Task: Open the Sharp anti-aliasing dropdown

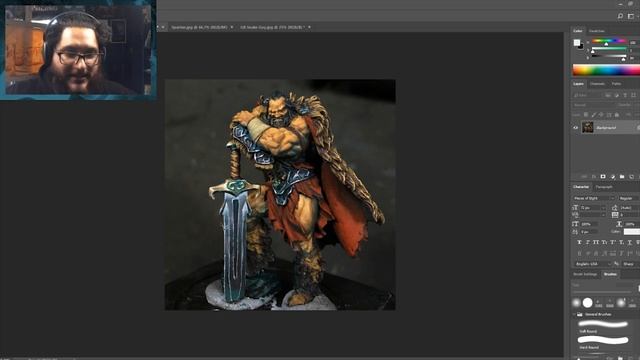Action: click(x=630, y=264)
